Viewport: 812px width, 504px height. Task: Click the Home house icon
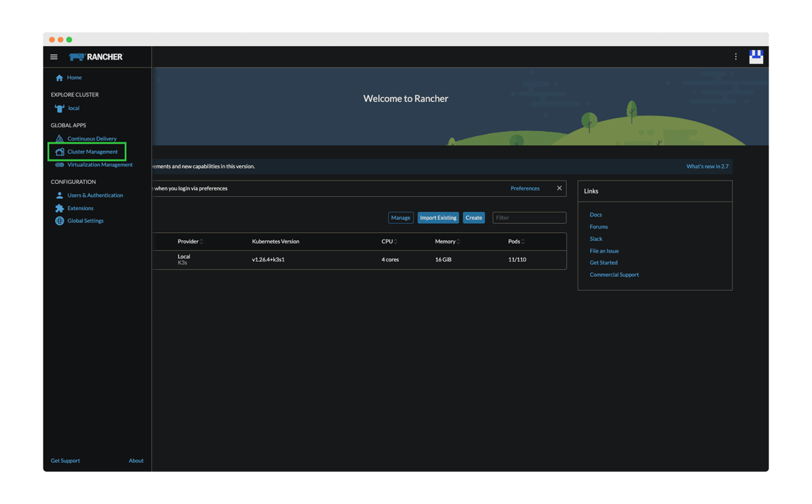[59, 77]
